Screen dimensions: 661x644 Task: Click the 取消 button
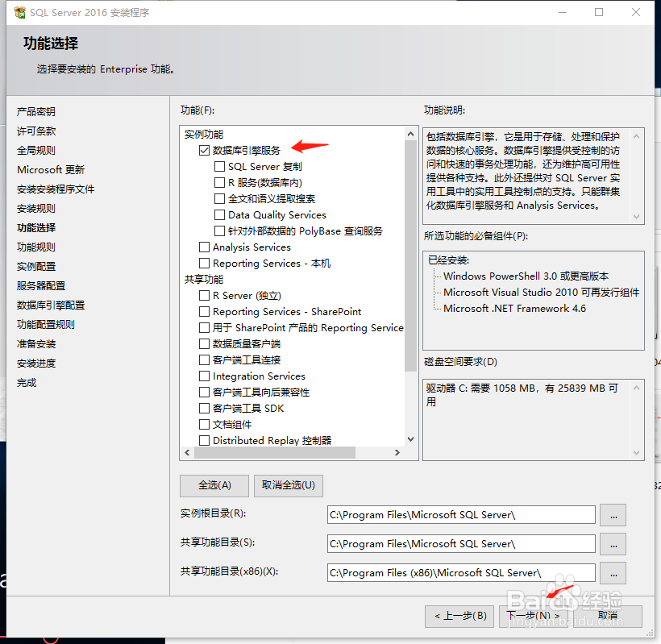608,616
